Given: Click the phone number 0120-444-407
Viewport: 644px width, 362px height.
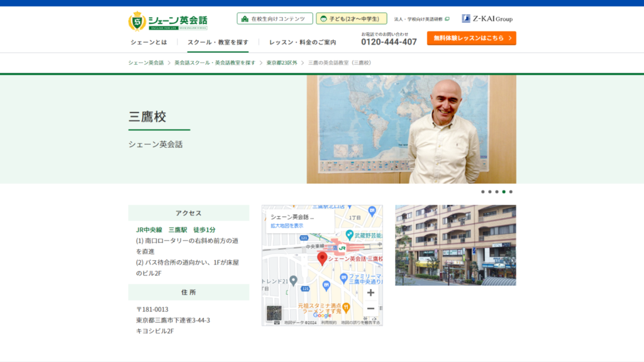Looking at the screenshot, I should pyautogui.click(x=389, y=42).
